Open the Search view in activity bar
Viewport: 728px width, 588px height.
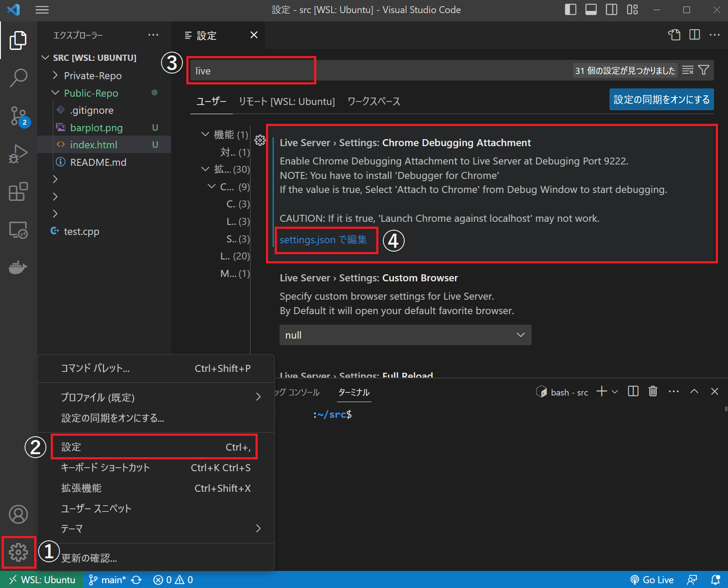[x=18, y=78]
